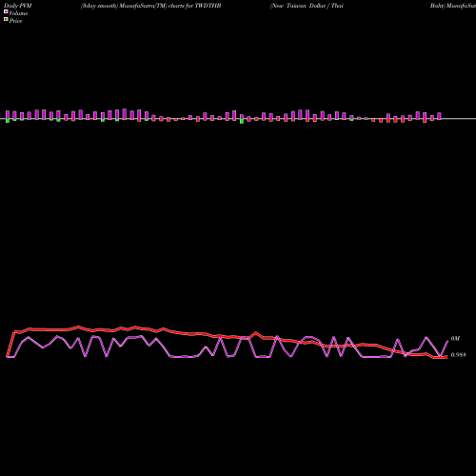Viewport: 476px width, 476px height.
Task: Click the '(3day smooth) MunafaSutra(TM) charts for TWDTHB' heading
Action: pyautogui.click(x=150, y=6)
